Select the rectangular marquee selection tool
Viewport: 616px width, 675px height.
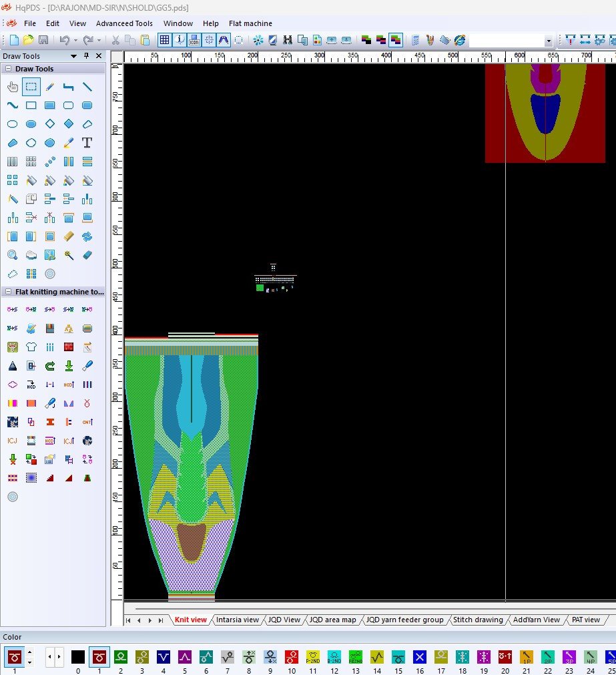pos(31,87)
